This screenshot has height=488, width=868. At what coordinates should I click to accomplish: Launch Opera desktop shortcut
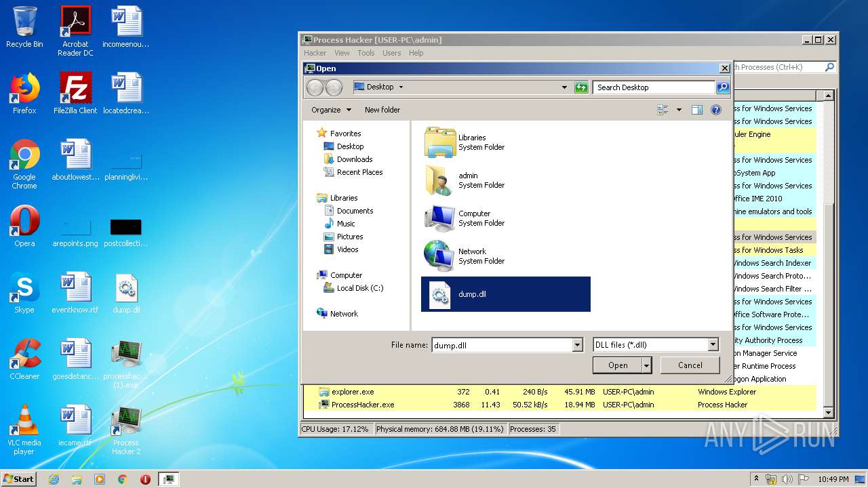[24, 226]
